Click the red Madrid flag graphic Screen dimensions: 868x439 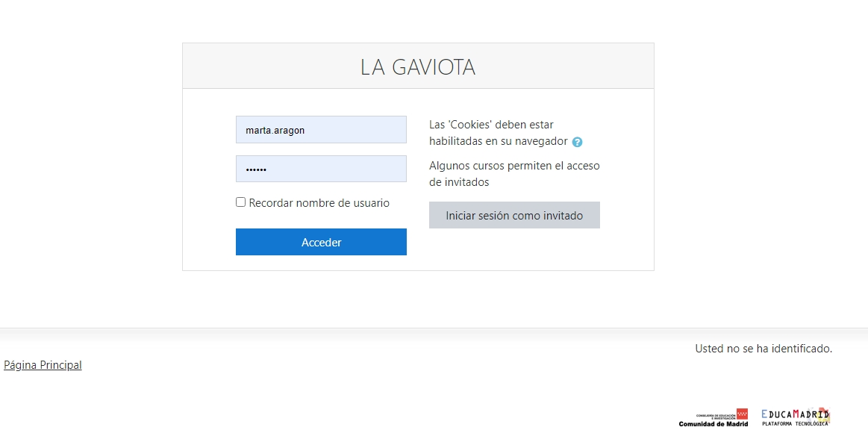coord(742,413)
